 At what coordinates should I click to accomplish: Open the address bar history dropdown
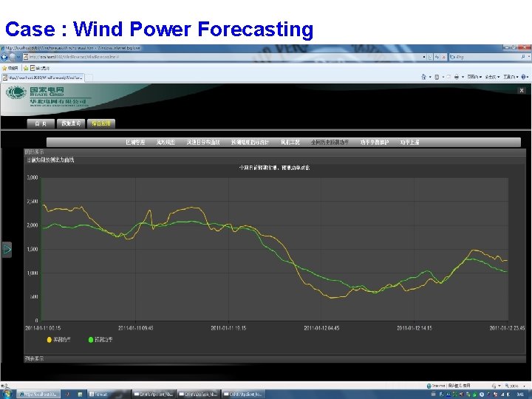(x=424, y=57)
